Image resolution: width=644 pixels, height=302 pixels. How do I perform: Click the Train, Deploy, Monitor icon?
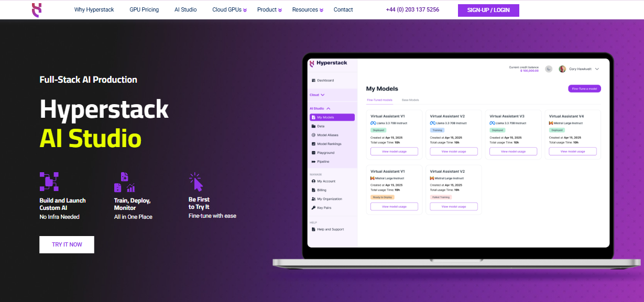pyautogui.click(x=124, y=182)
